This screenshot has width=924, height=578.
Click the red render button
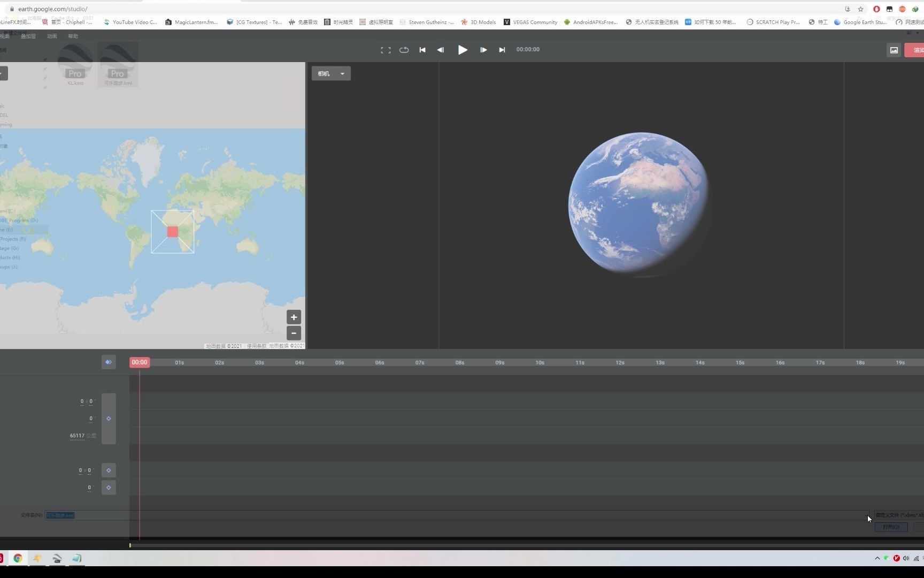coord(915,50)
